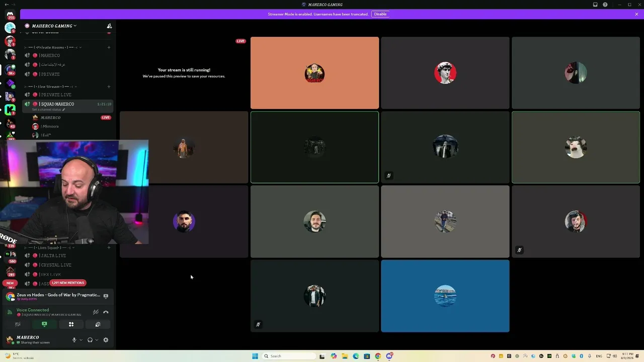Mute the microphone in user panel
Image resolution: width=644 pixels, height=362 pixels.
[x=74, y=340]
